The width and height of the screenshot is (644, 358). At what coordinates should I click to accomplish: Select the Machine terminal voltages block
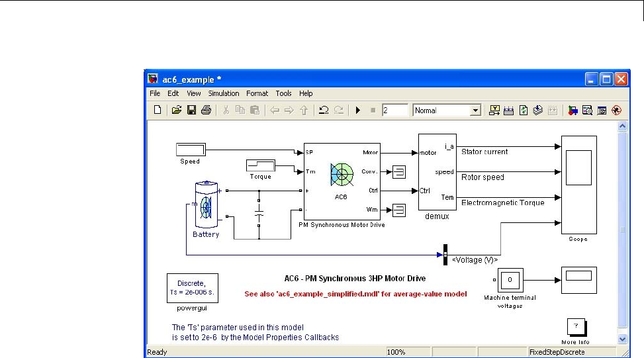(x=510, y=281)
